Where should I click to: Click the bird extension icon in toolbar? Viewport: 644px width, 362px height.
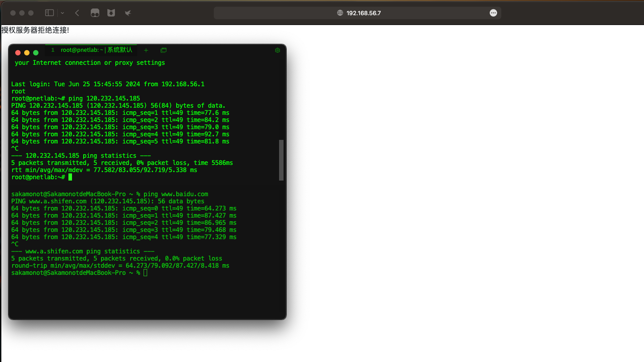pos(128,13)
